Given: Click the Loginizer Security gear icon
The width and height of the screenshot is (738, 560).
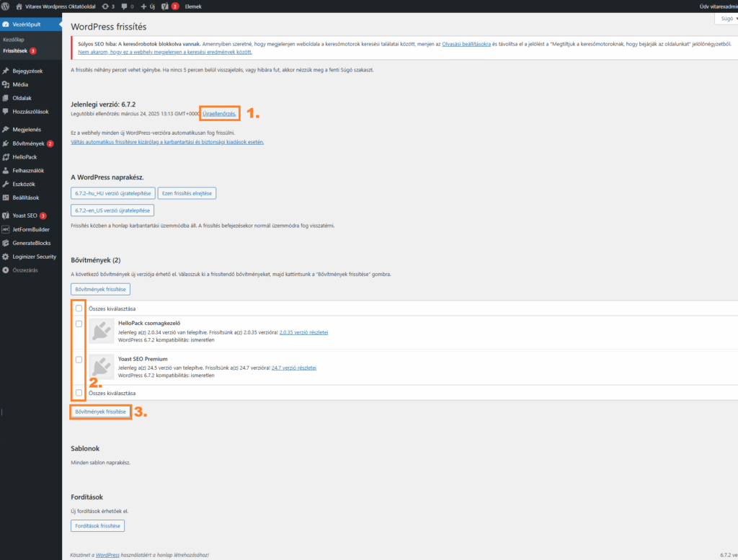Looking at the screenshot, I should pos(6,257).
